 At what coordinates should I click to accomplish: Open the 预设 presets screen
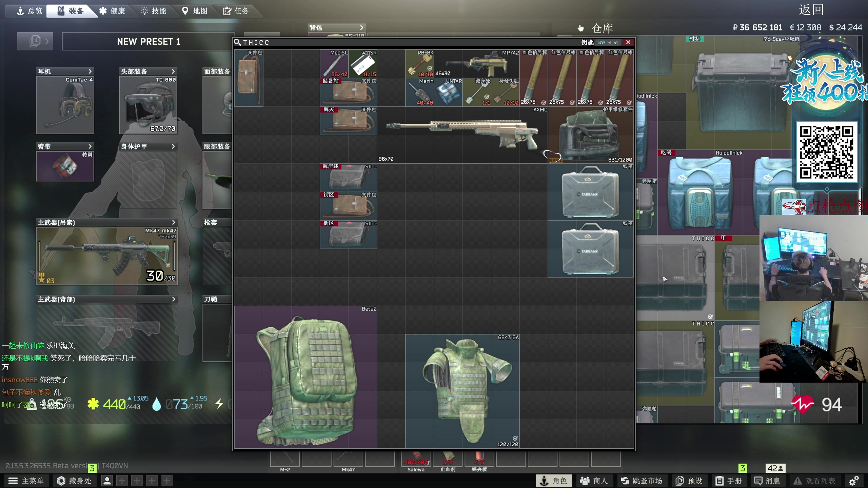tap(689, 481)
